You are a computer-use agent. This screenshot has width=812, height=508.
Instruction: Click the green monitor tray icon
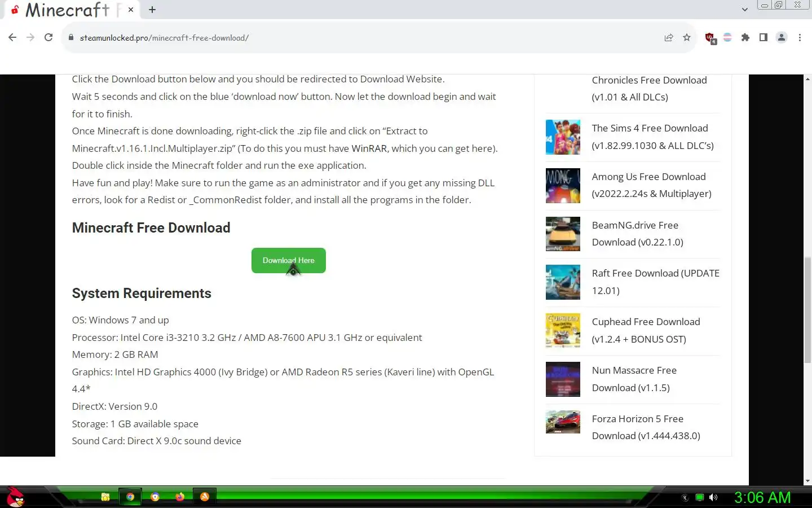(700, 497)
